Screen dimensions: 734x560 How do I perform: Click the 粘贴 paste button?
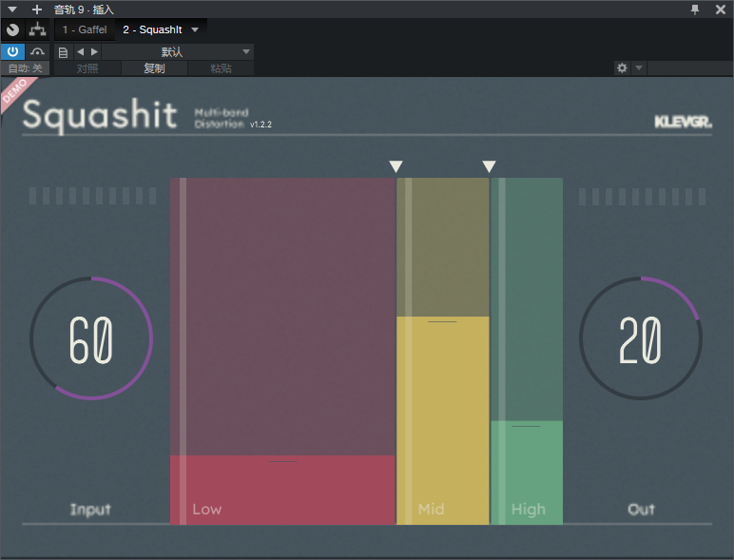tap(221, 68)
